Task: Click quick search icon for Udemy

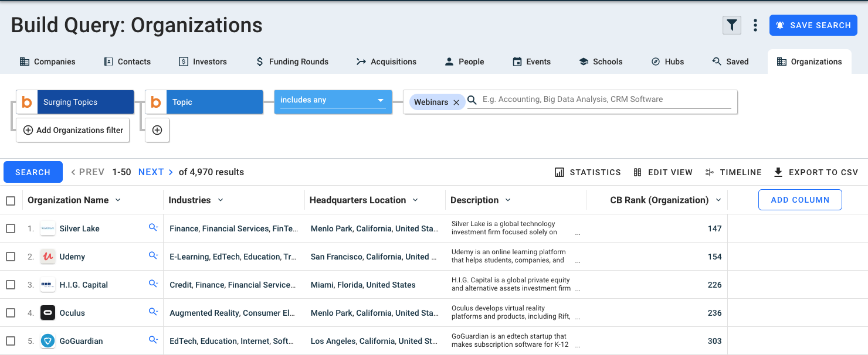Action: (153, 255)
